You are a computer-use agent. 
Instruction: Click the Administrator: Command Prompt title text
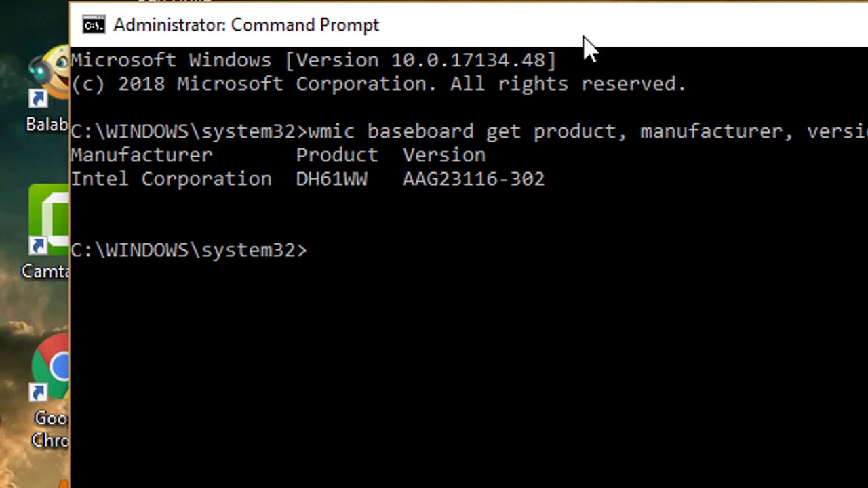click(x=246, y=25)
